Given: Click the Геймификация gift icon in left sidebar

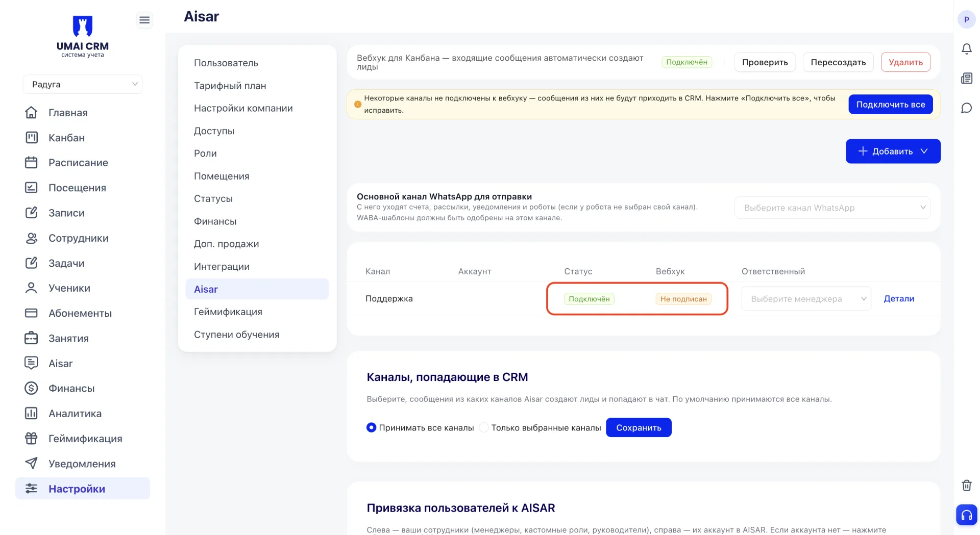Looking at the screenshot, I should point(31,438).
